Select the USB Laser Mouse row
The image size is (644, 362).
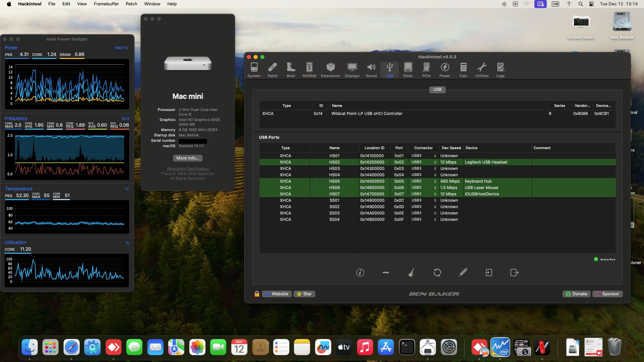click(x=437, y=188)
